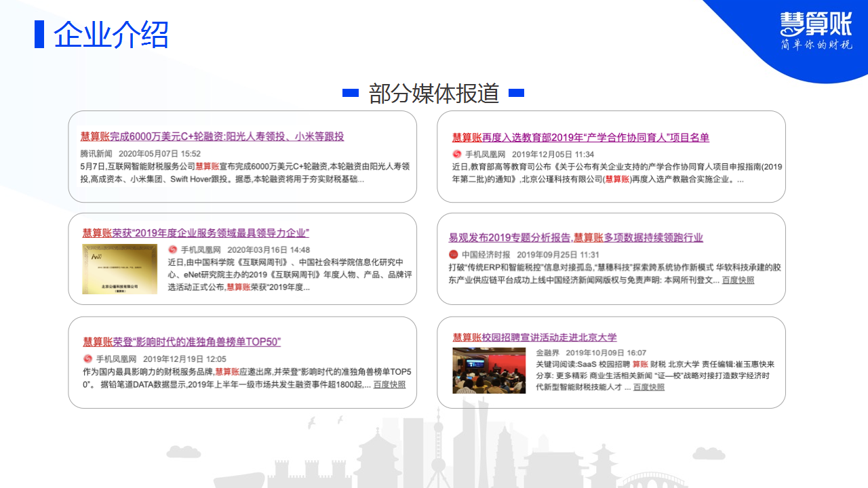Click the date 2020年05月07日 15:52
Image resolution: width=868 pixels, height=488 pixels.
coord(159,154)
